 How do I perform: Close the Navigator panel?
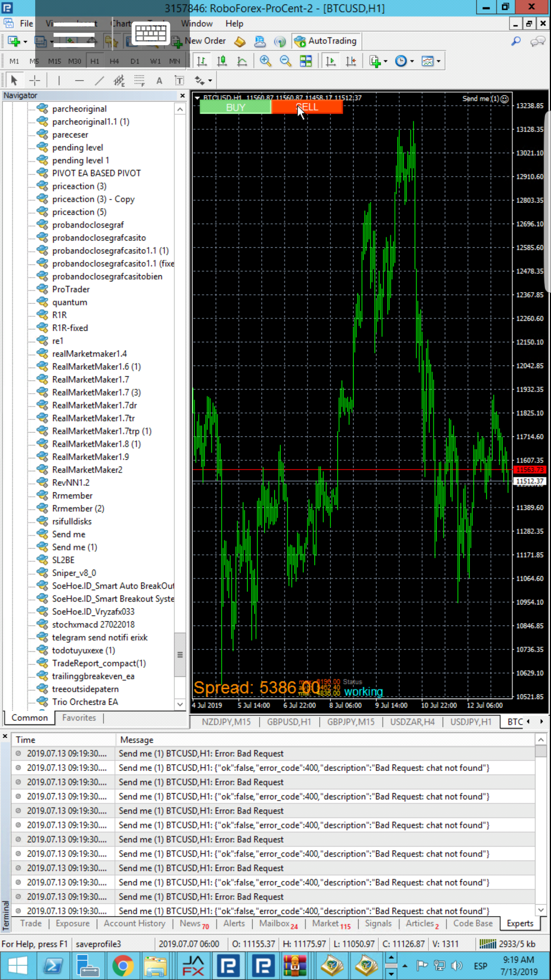click(x=183, y=95)
